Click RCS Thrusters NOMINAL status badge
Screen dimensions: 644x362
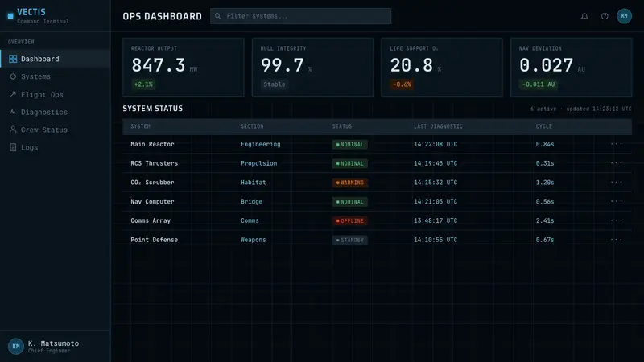(x=350, y=163)
